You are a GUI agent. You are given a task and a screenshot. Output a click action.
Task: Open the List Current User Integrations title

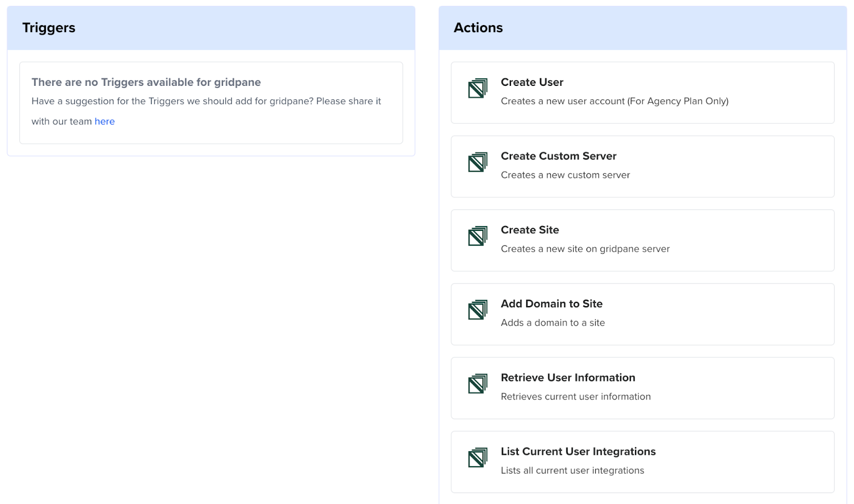(x=578, y=452)
